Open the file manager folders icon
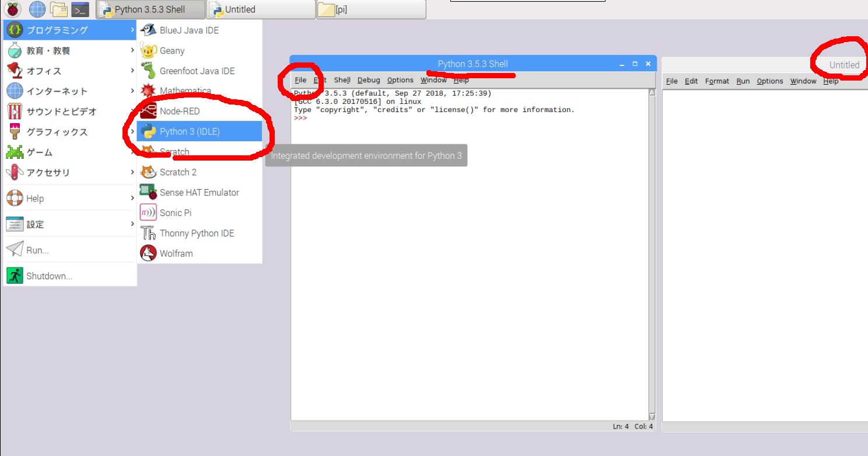Viewport: 868px width, 456px height. pos(58,9)
